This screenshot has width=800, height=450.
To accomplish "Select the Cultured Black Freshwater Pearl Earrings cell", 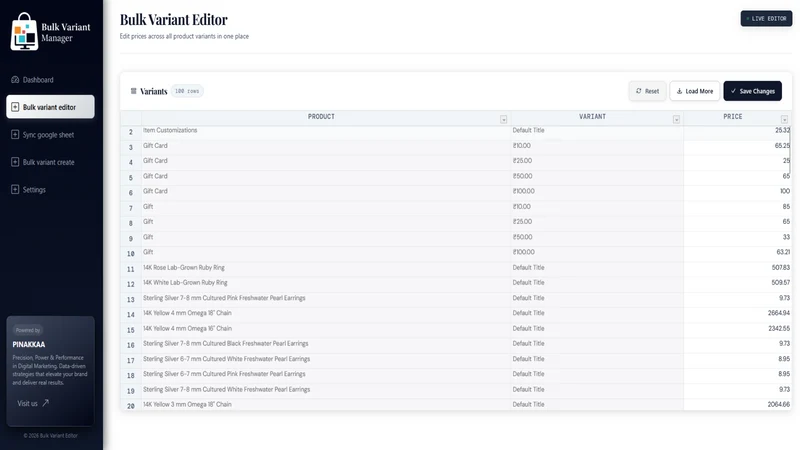I will pyautogui.click(x=326, y=344).
